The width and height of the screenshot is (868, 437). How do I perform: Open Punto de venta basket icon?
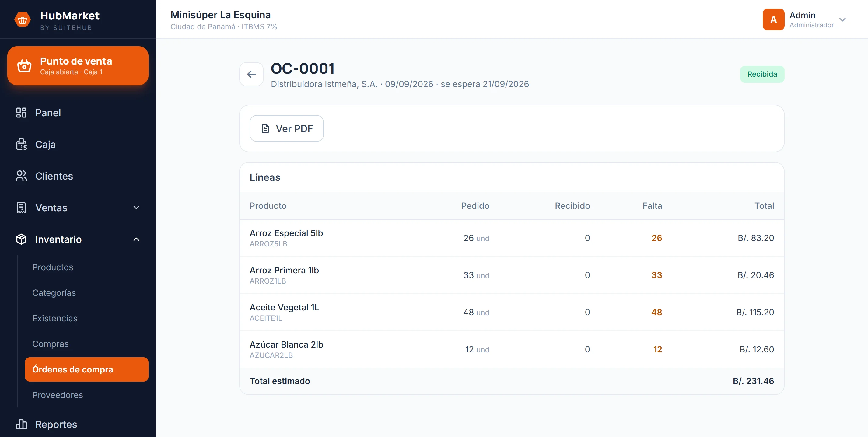[x=24, y=66]
